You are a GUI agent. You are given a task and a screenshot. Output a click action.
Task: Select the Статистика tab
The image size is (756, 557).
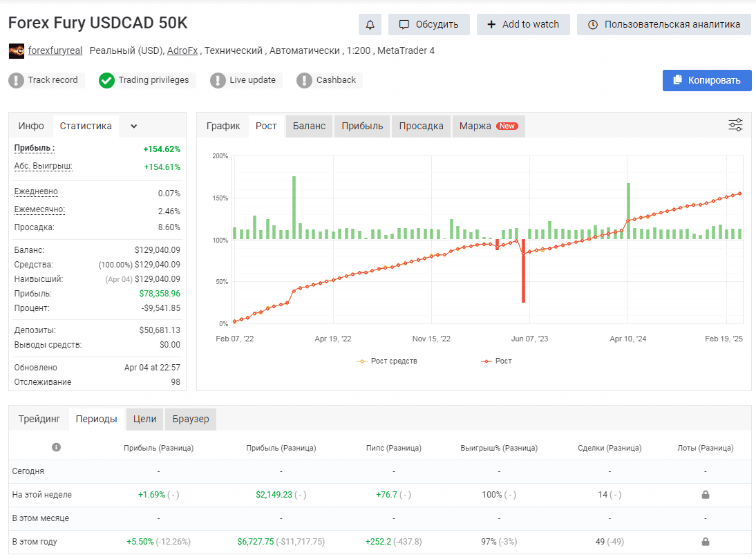tap(86, 126)
